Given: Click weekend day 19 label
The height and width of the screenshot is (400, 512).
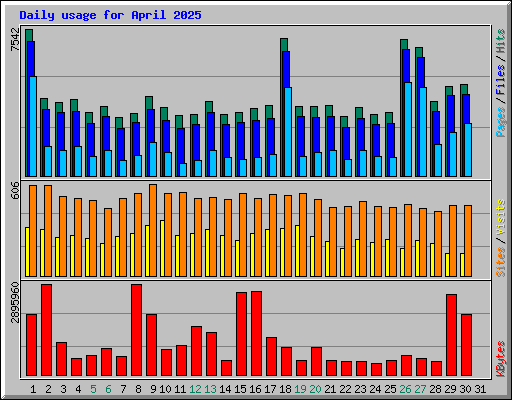Looking at the screenshot, I should (x=300, y=389).
